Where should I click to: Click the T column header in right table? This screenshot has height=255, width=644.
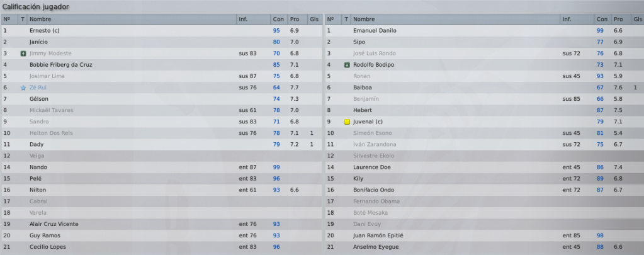tap(346, 20)
